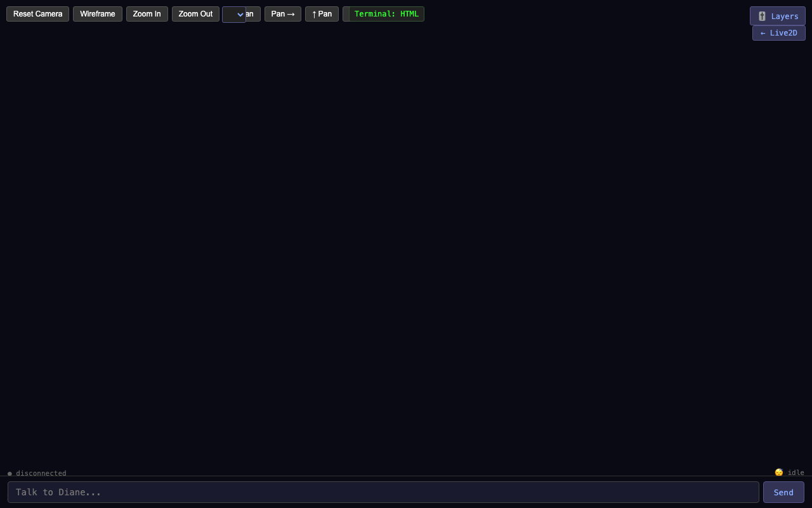Pan the camera upward with ↑ Pan

(x=322, y=14)
